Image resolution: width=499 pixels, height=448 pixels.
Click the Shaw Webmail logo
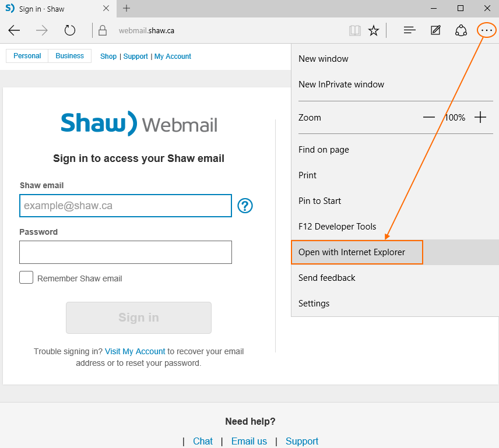139,124
